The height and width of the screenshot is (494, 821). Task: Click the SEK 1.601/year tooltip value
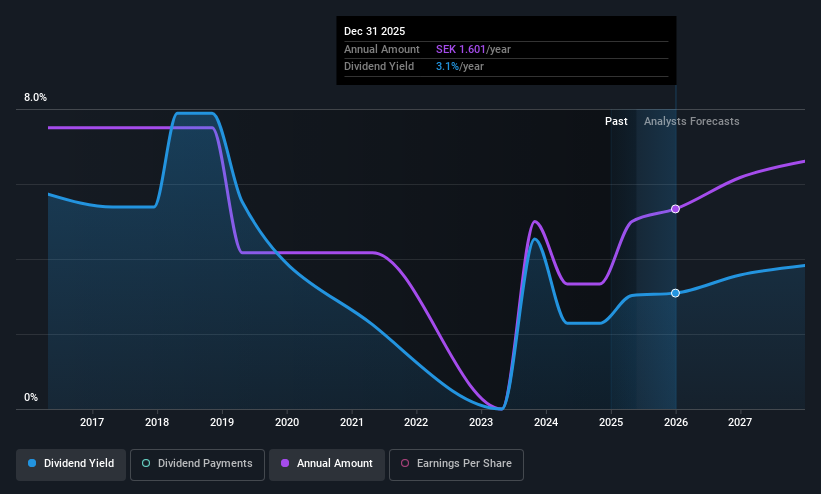pyautogui.click(x=473, y=49)
